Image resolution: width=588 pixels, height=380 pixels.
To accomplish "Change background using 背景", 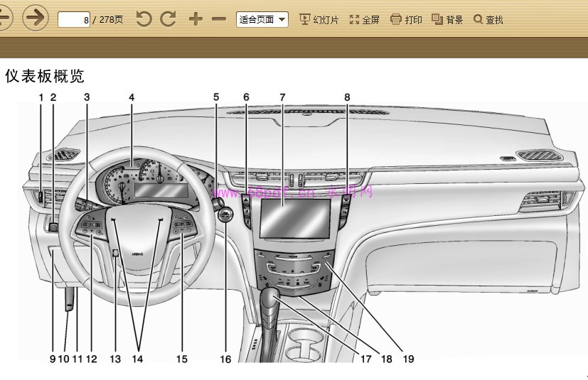I will click(447, 20).
